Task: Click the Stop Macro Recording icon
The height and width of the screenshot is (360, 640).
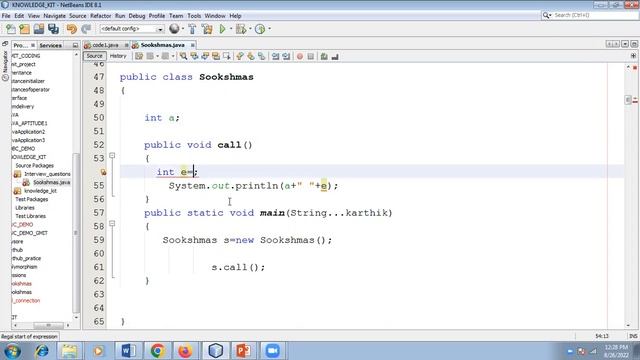Action: pos(311,56)
